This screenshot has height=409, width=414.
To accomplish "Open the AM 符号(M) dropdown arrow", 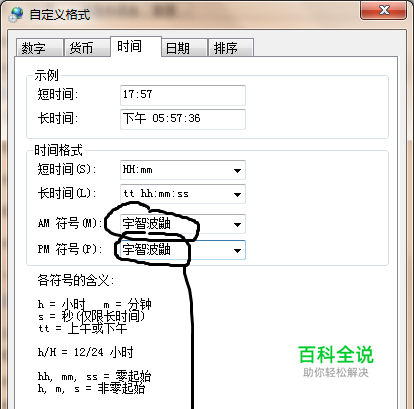I will click(x=237, y=224).
